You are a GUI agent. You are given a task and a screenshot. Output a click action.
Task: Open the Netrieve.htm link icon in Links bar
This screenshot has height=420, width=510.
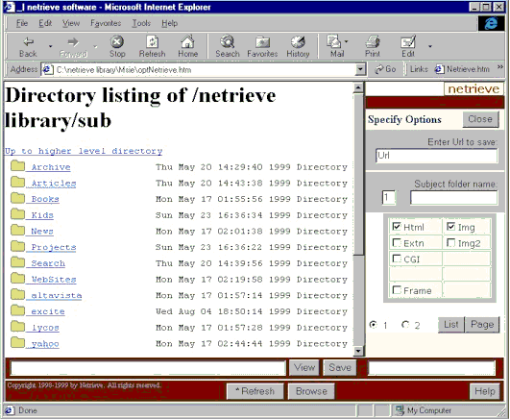(440, 69)
